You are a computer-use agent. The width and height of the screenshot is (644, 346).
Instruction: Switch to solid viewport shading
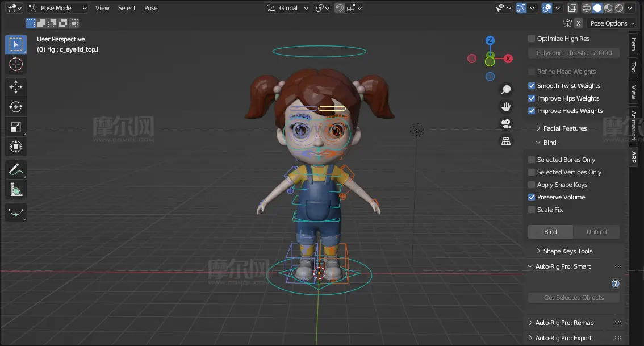point(597,8)
